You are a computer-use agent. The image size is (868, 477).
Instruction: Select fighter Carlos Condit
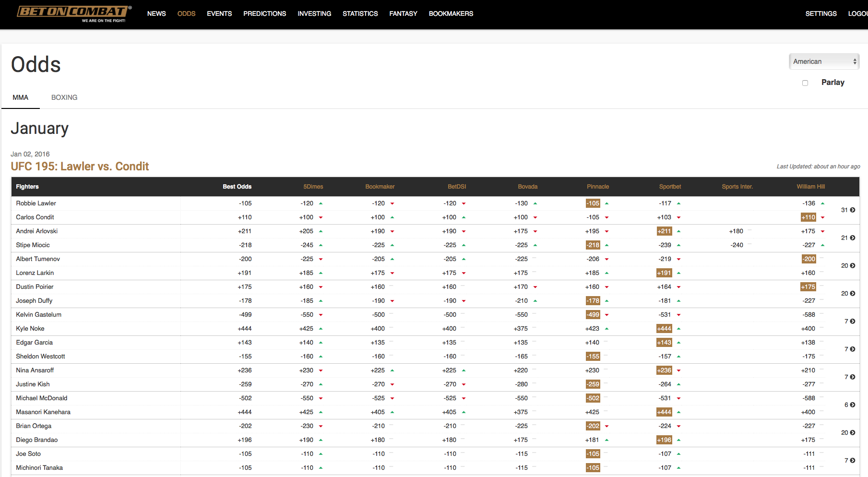(x=35, y=217)
